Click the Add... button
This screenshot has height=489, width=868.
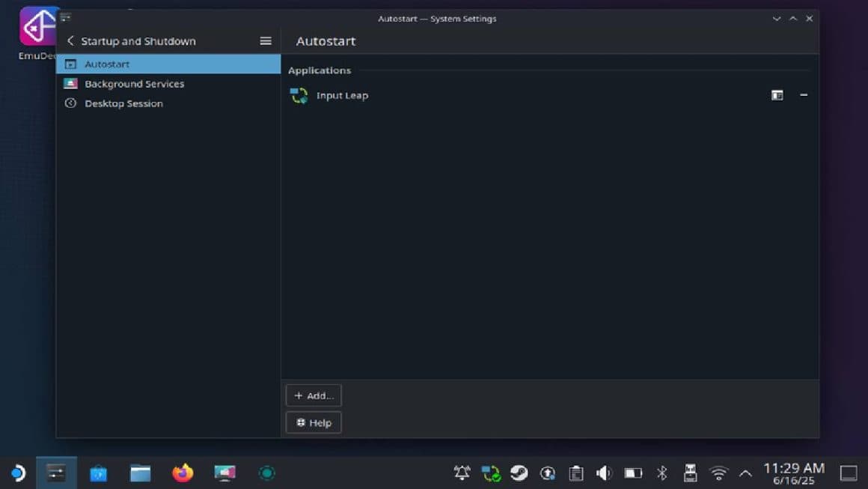314,395
